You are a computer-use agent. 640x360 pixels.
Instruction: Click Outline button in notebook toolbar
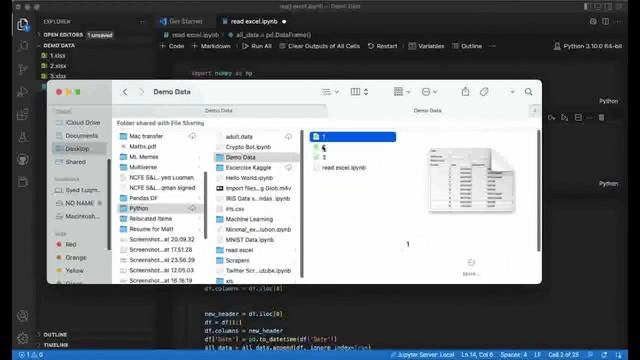[467, 46]
